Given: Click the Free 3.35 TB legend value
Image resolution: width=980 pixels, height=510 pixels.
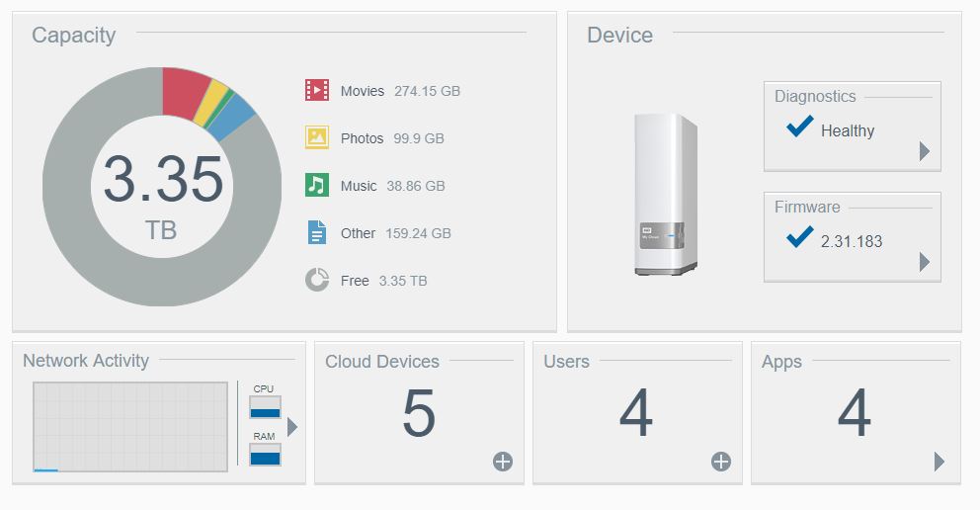Looking at the screenshot, I should point(403,282).
